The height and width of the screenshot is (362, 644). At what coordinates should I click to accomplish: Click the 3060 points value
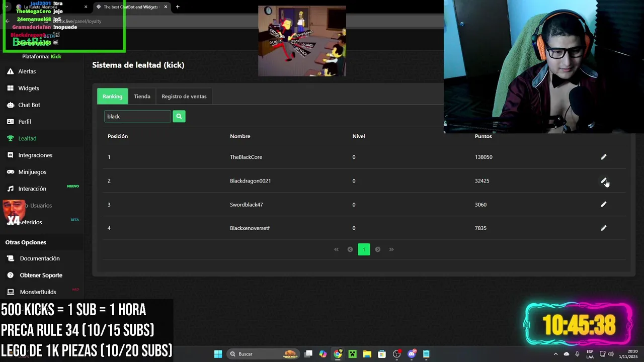480,204
